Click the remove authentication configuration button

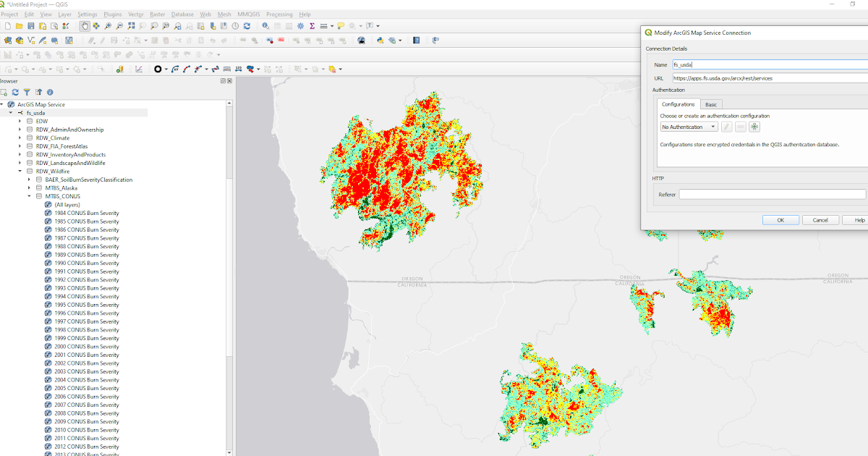click(741, 127)
